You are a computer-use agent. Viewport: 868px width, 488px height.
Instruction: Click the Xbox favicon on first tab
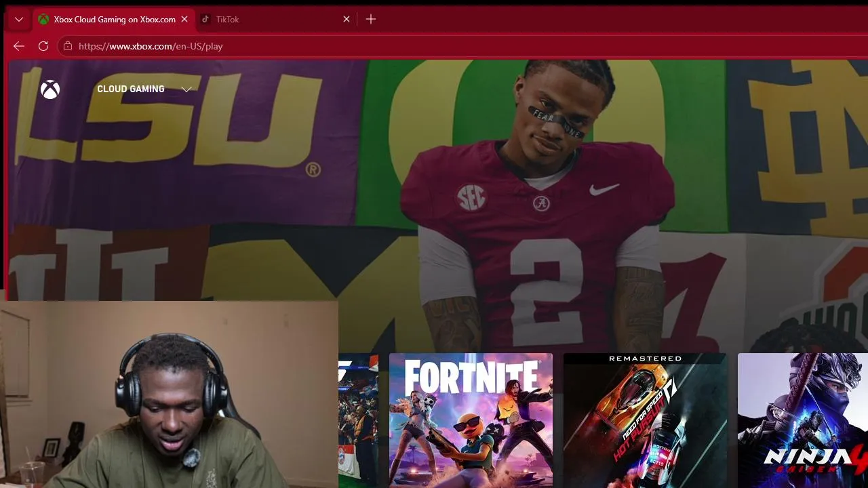tap(43, 20)
